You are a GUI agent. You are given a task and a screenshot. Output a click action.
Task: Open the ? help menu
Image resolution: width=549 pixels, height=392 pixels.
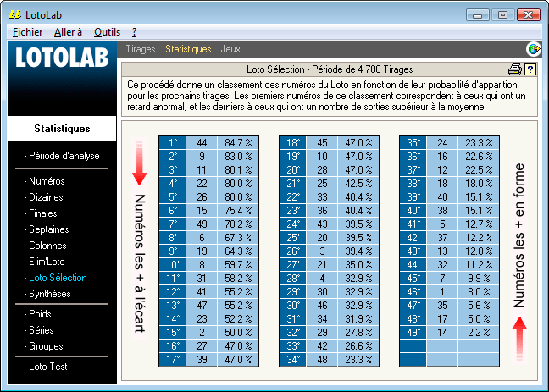[x=134, y=31]
